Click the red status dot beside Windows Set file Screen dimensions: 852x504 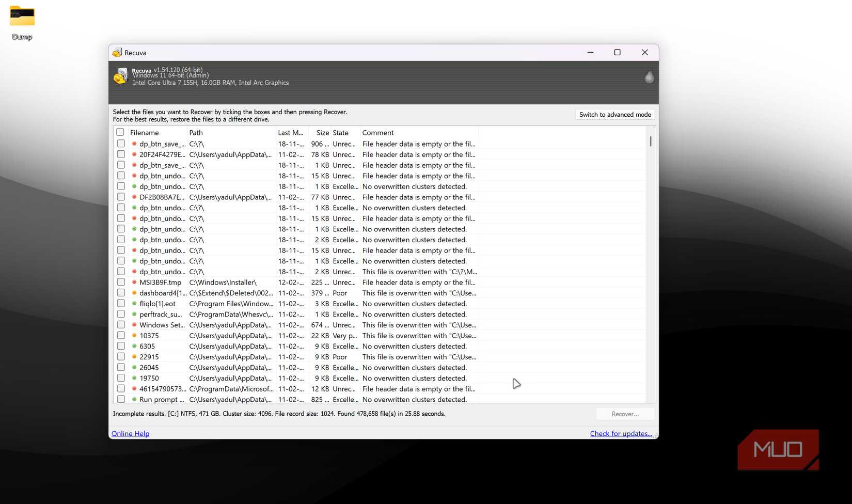[x=134, y=325]
